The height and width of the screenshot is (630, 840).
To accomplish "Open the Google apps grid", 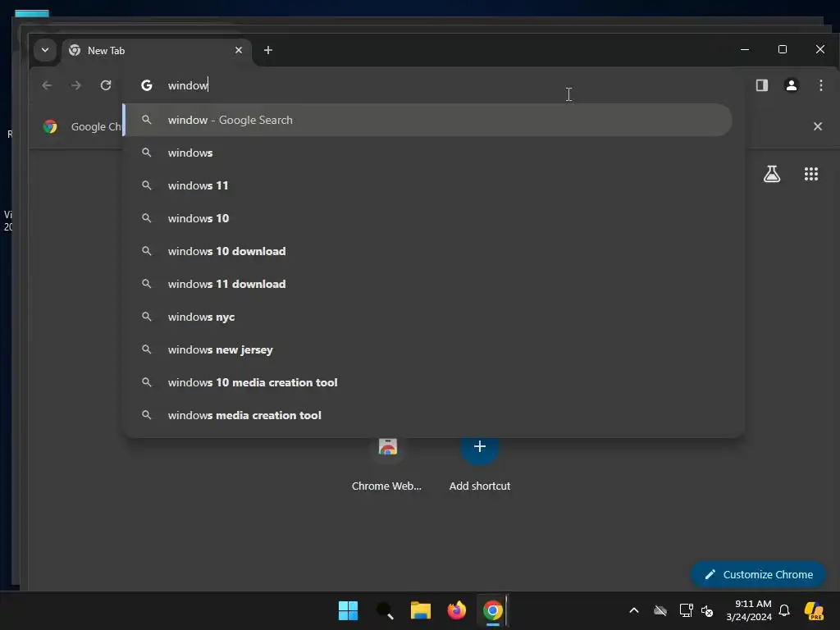I will (811, 174).
